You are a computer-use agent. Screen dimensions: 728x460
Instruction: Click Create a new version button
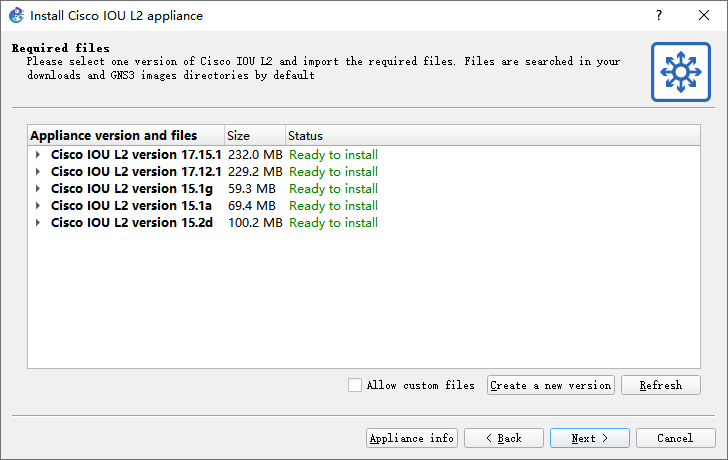tap(551, 385)
